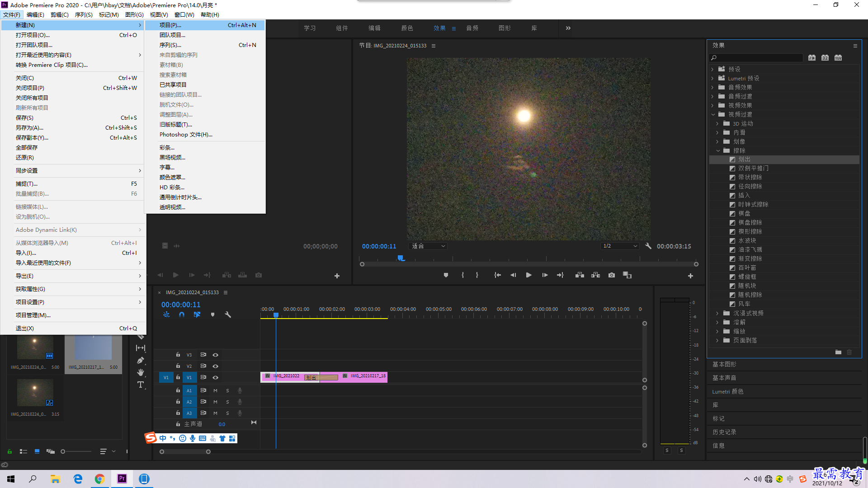Toggle timeline snap magnet icon
868x488 pixels.
pyautogui.click(x=181, y=314)
